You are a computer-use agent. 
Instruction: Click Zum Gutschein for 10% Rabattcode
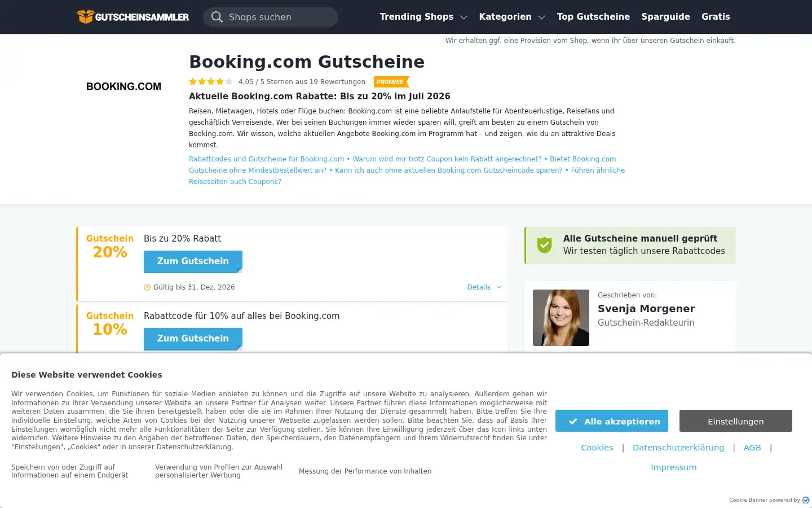(193, 339)
